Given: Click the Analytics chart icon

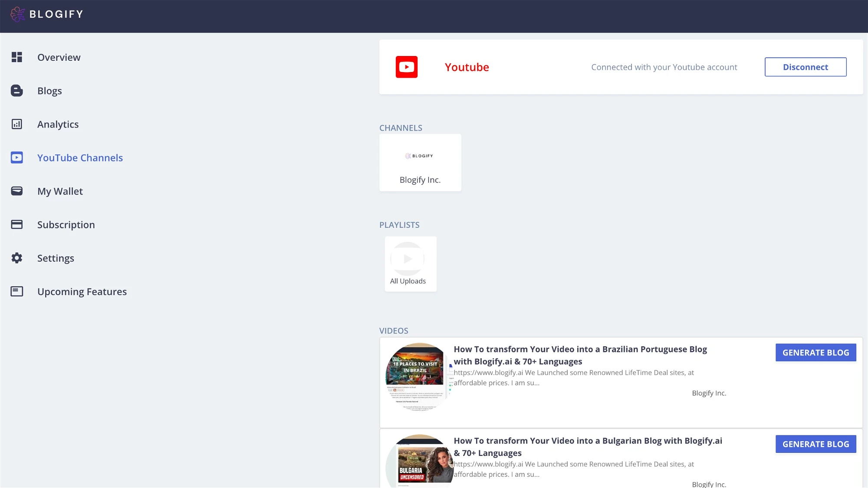Looking at the screenshot, I should tap(17, 124).
